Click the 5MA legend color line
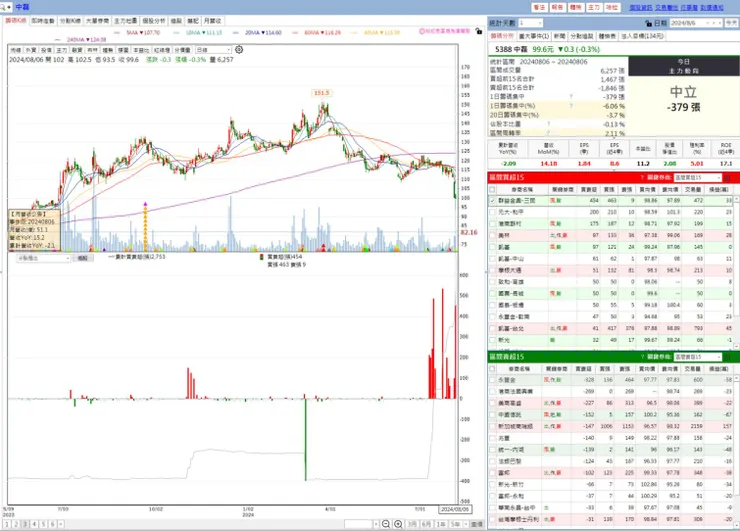This screenshot has height=531, width=740. pos(117,33)
